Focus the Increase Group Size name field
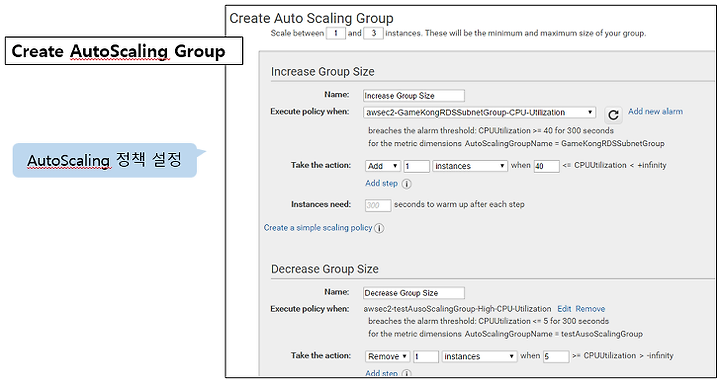 (414, 96)
